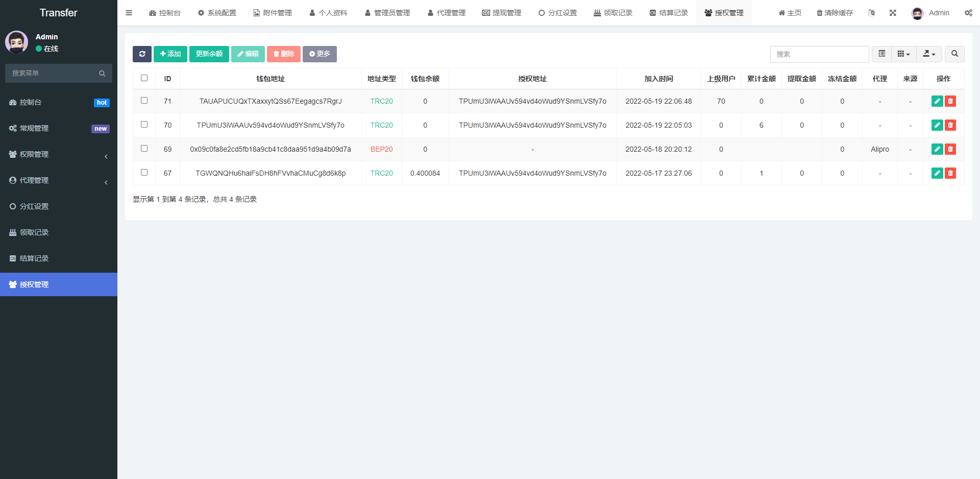
Task: Select the checkbox for row ID 67
Action: 144,173
